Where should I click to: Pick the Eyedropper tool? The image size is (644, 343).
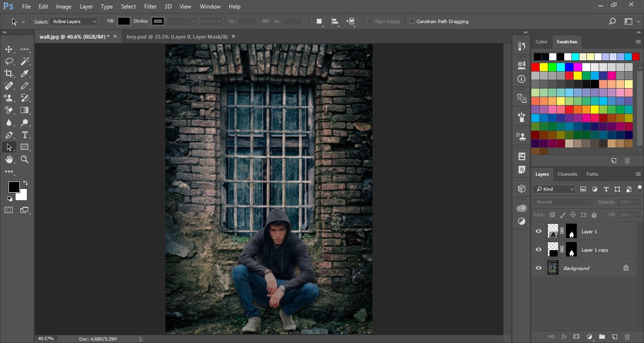click(25, 73)
